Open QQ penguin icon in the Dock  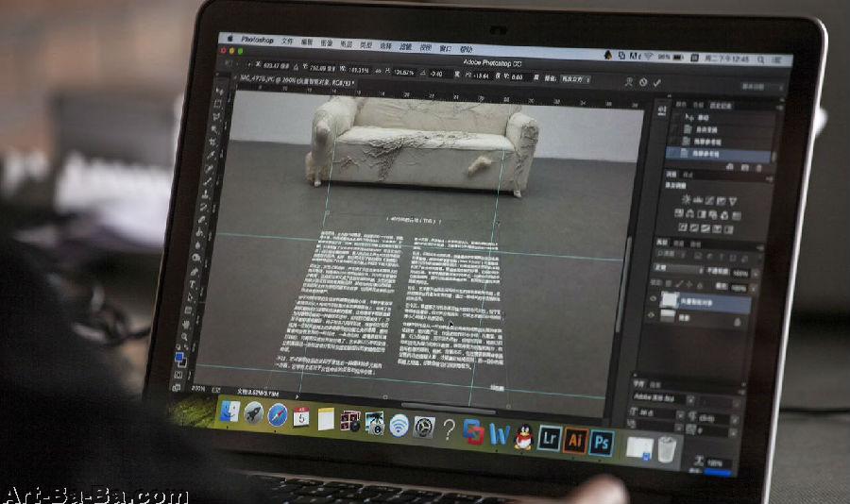523,436
